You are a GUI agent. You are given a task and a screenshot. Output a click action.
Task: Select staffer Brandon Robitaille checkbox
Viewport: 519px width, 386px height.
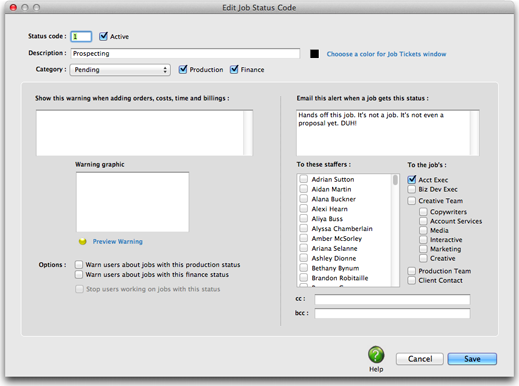tap(303, 278)
